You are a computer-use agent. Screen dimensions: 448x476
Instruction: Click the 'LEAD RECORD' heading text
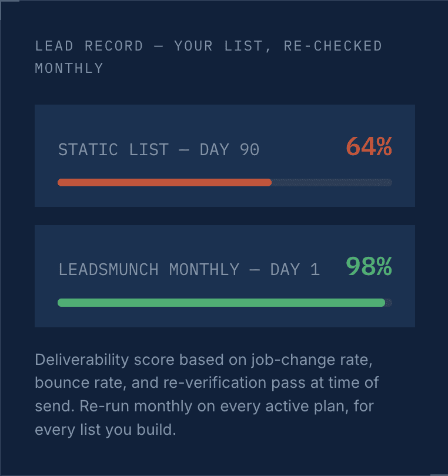pyautogui.click(x=89, y=46)
